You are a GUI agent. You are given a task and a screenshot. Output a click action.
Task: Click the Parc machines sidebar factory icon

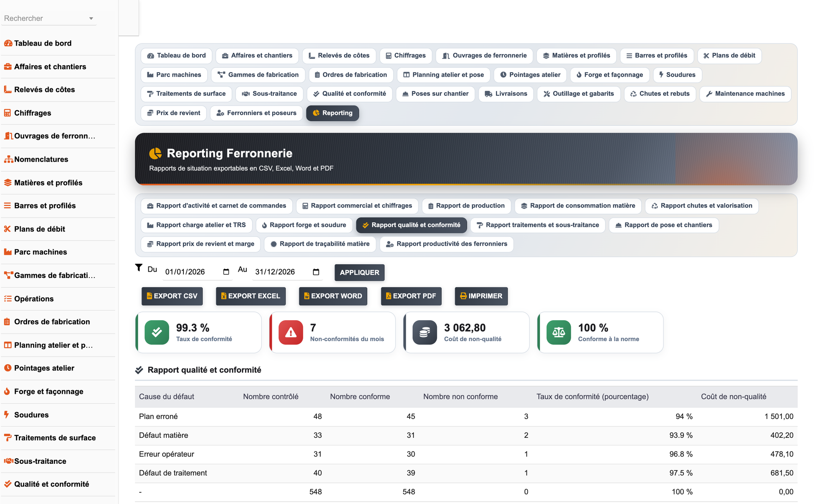coord(8,252)
